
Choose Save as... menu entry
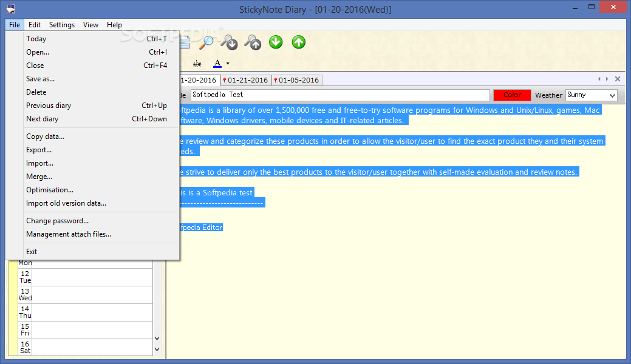pos(97,79)
